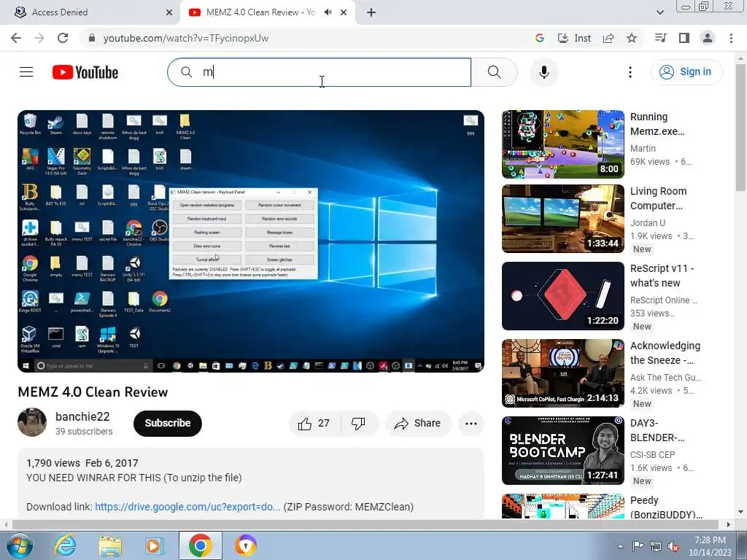Click the share page icon in address bar
This screenshot has width=747, height=560.
608,38
